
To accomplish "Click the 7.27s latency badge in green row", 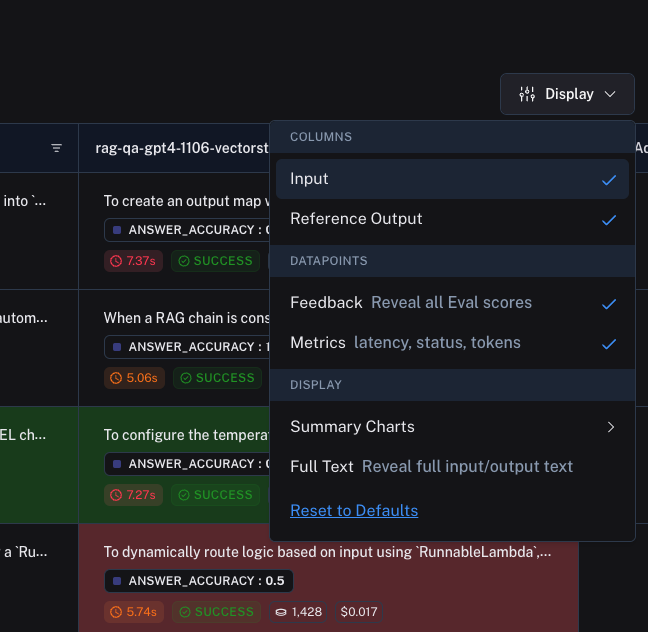I will click(132, 495).
